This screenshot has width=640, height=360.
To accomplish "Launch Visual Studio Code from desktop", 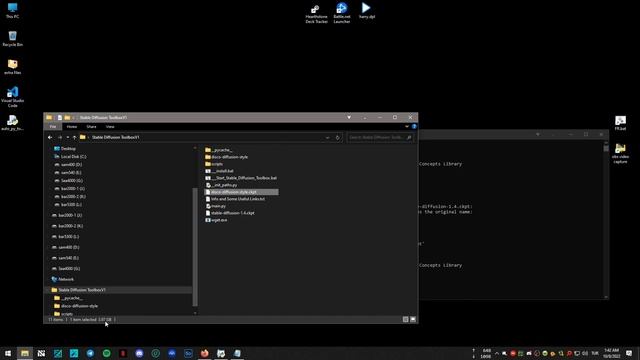I will coord(12,97).
